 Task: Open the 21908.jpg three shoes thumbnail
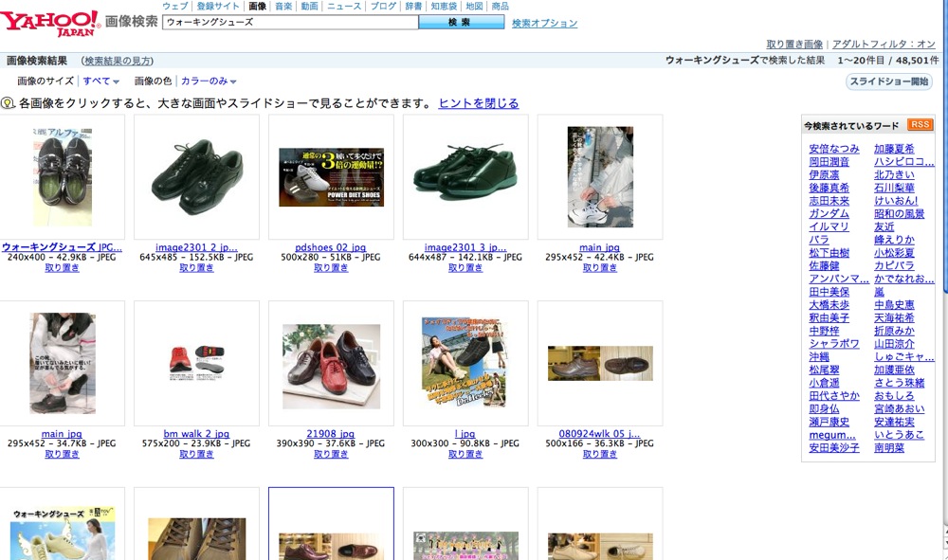pyautogui.click(x=331, y=366)
